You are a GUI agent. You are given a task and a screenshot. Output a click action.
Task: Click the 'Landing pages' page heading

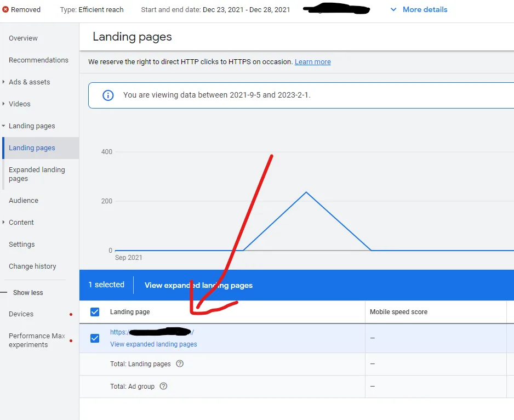pos(132,37)
